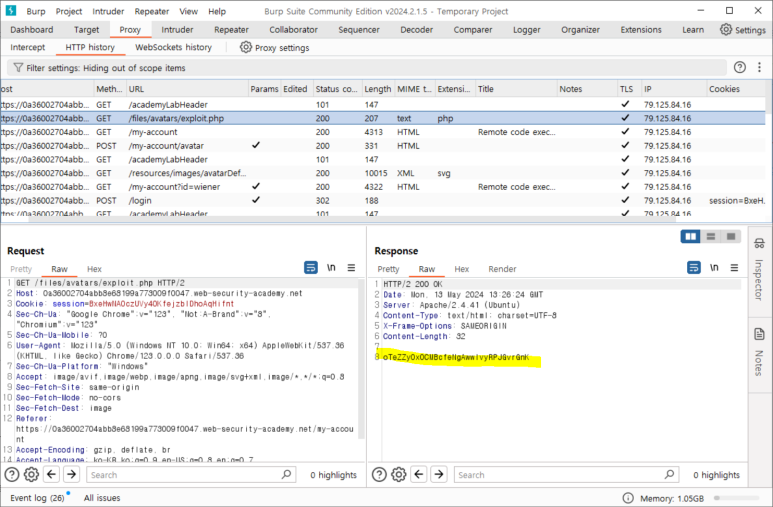773x507 pixels.
Task: Go to next match in Request
Action: coord(71,474)
